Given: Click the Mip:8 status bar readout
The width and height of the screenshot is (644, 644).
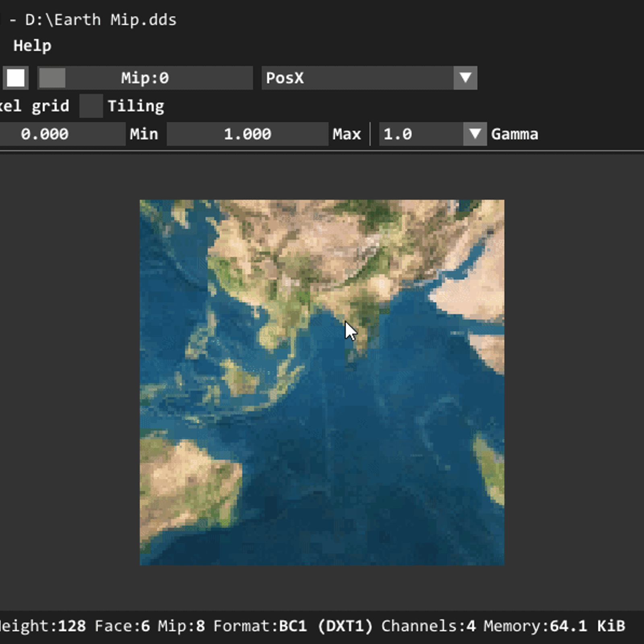Looking at the screenshot, I should [x=181, y=626].
